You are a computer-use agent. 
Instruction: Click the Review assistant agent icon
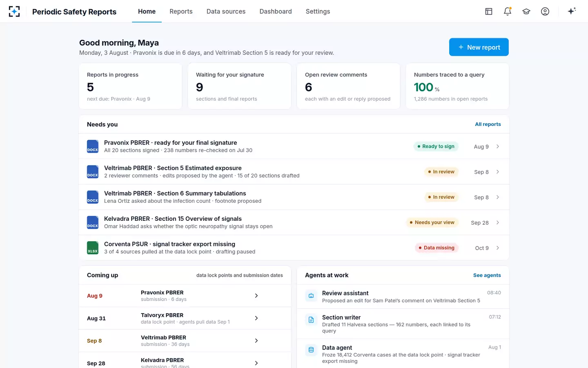coord(311,296)
